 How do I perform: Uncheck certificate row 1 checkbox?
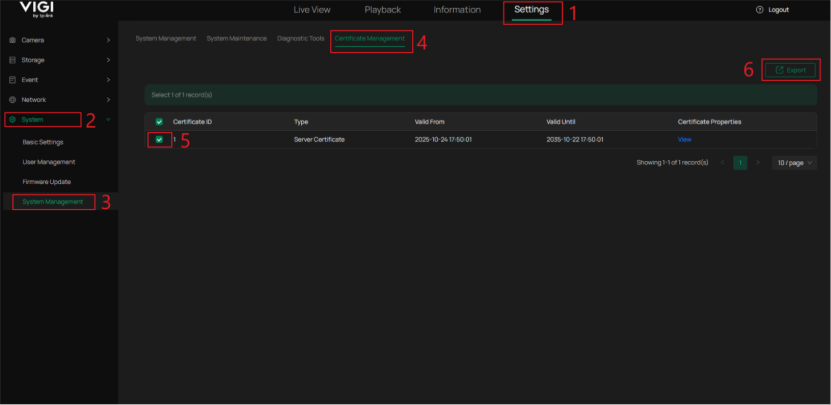[x=159, y=140]
